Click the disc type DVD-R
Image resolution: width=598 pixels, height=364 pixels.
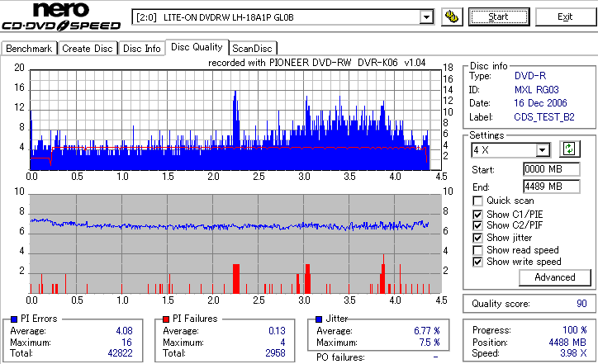pyautogui.click(x=530, y=76)
